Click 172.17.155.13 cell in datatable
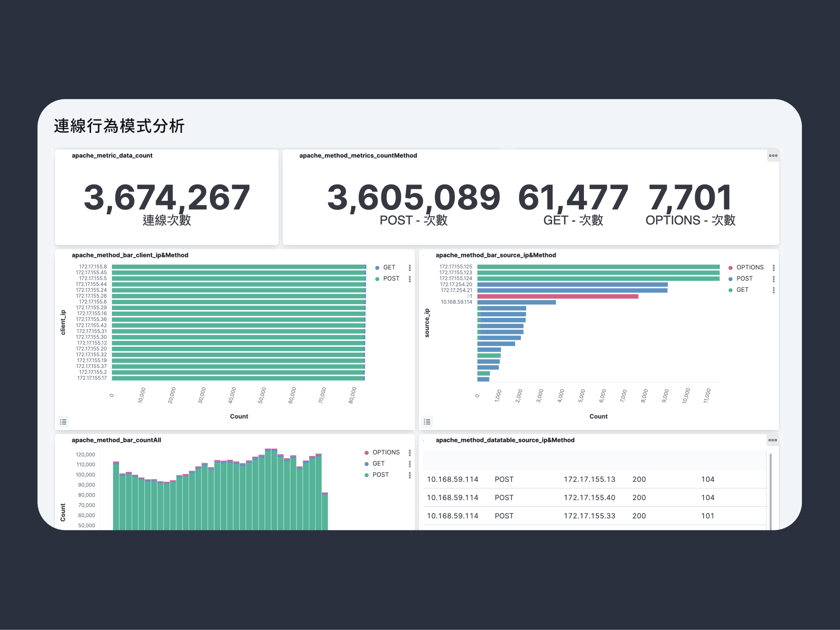The width and height of the screenshot is (840, 630). (589, 479)
